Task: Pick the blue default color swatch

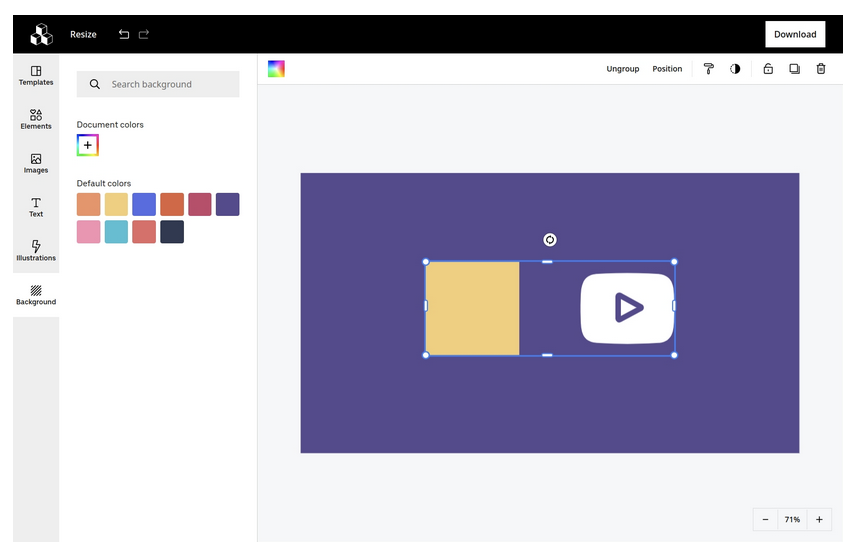Action: pos(144,204)
